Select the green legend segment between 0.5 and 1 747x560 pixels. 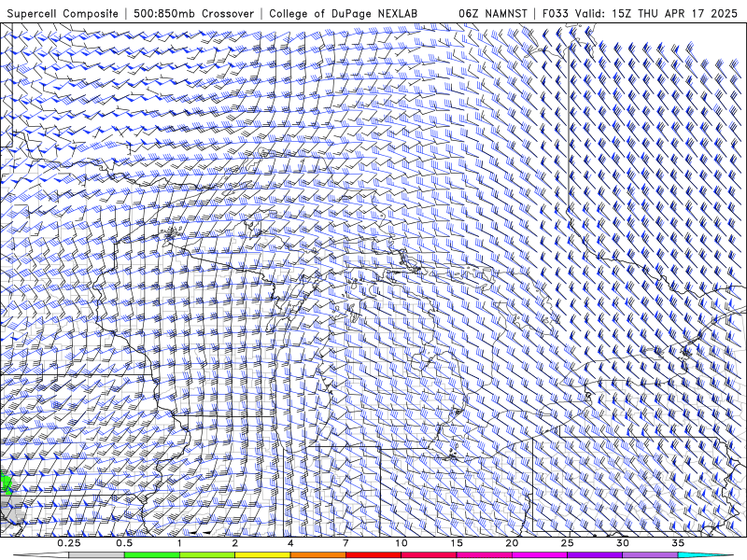152,555
